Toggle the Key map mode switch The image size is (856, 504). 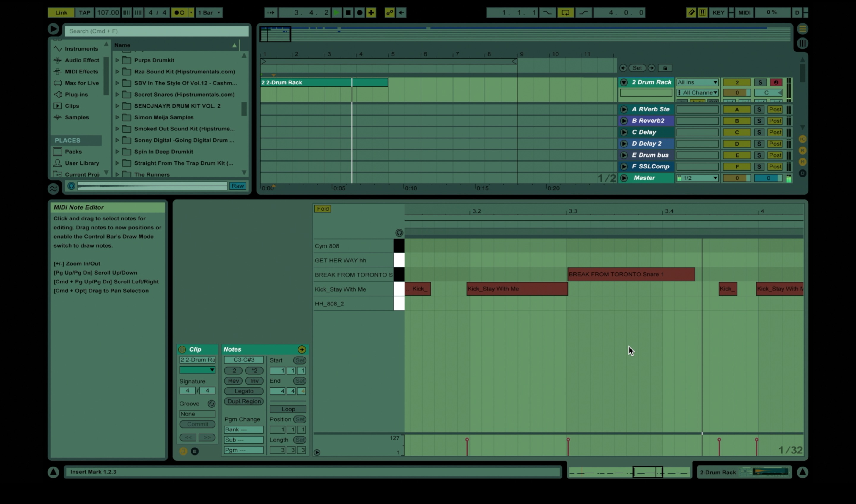tap(718, 12)
